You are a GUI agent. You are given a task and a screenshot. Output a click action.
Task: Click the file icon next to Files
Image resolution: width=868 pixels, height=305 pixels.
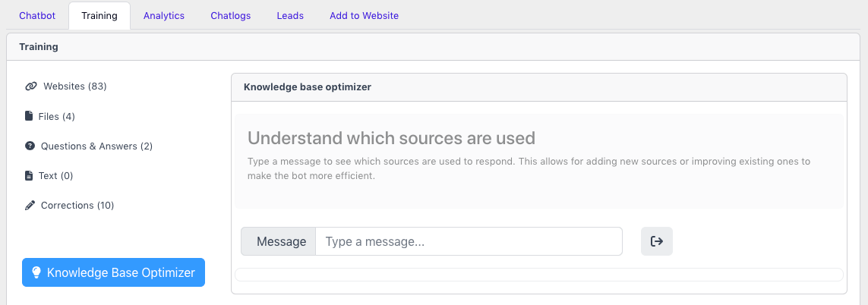point(29,116)
